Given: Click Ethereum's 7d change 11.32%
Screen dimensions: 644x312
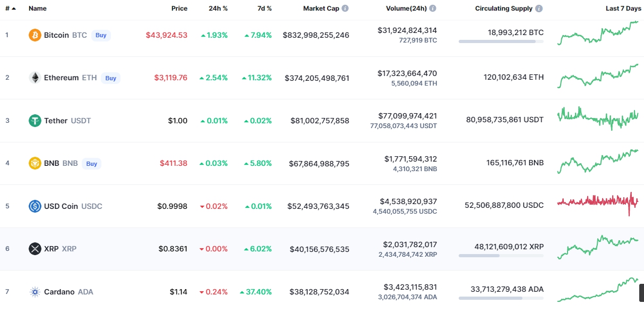Looking at the screenshot, I should coord(256,78).
